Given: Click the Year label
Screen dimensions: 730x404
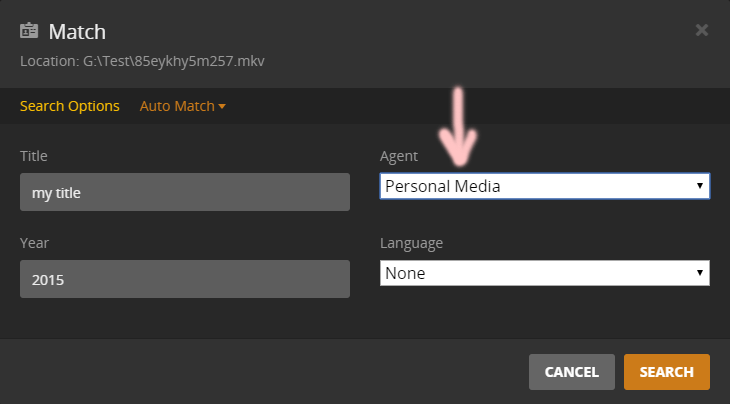Looking at the screenshot, I should [x=34, y=243].
